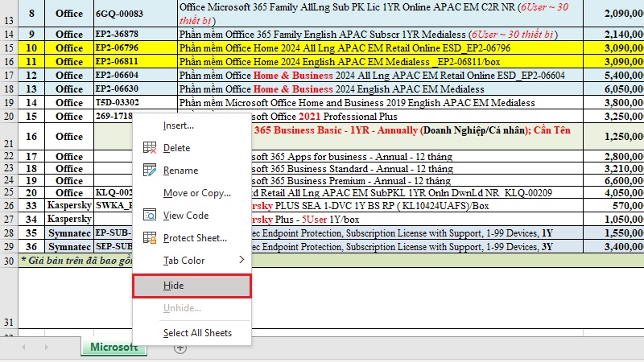Click the price cell 570,00

[613, 206]
